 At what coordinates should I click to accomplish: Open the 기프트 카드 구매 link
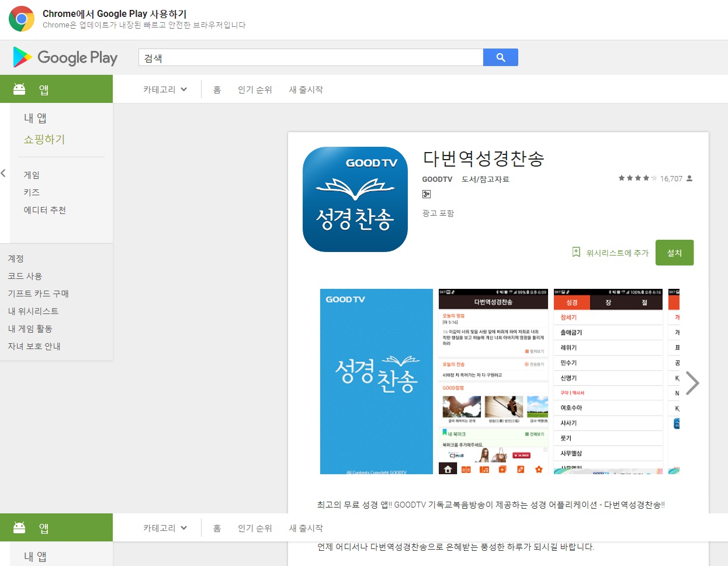(39, 294)
